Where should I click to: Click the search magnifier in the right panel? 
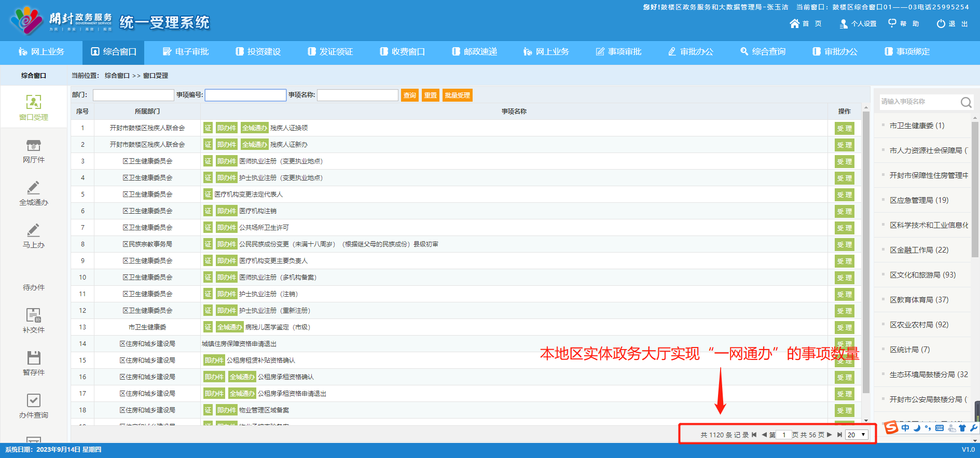tap(965, 102)
